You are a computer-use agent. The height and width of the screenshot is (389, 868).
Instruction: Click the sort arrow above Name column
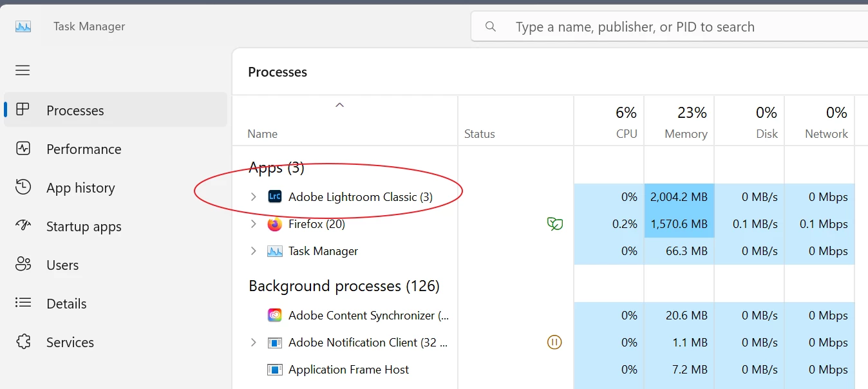pyautogui.click(x=340, y=105)
